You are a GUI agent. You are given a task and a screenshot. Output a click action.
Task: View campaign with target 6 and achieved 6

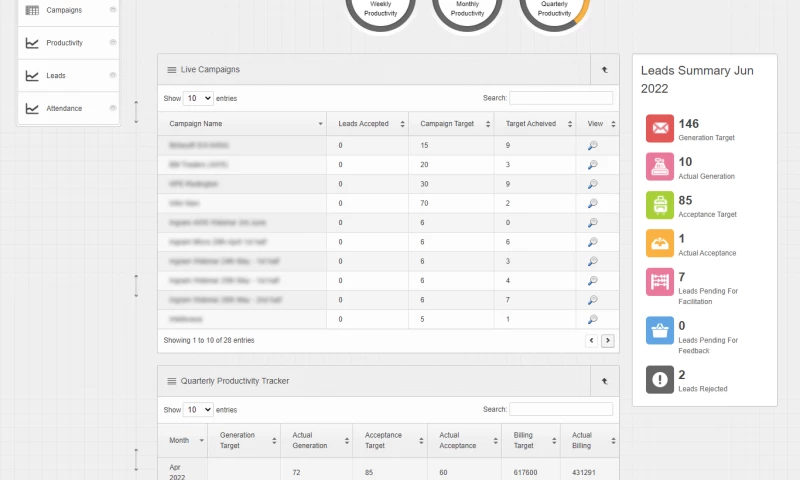pyautogui.click(x=592, y=242)
